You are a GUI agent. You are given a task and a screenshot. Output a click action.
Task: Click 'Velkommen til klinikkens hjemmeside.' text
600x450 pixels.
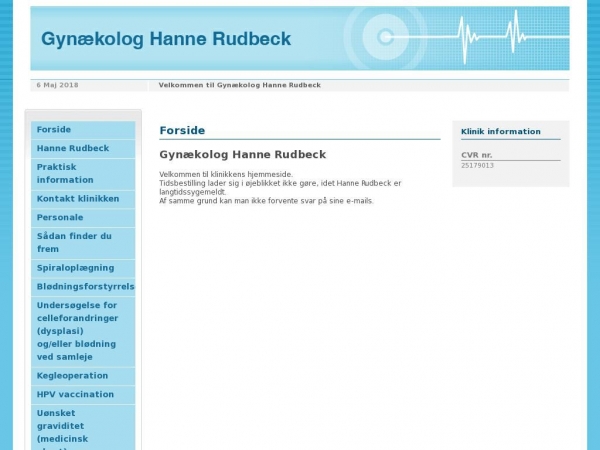coord(226,174)
